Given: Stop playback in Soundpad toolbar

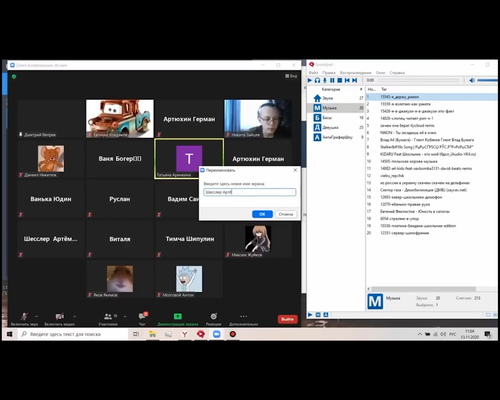Looking at the screenshot, I should 340,80.
